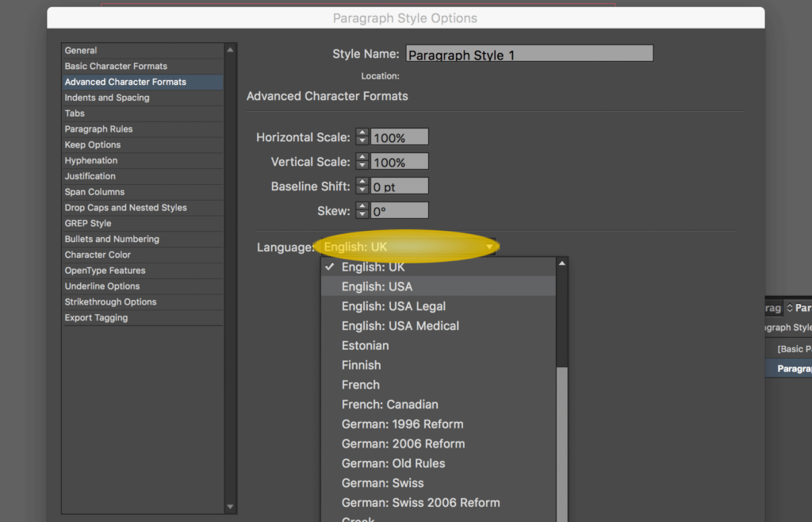812x522 pixels.
Task: Select "French: Canadian" language option
Action: 390,405
